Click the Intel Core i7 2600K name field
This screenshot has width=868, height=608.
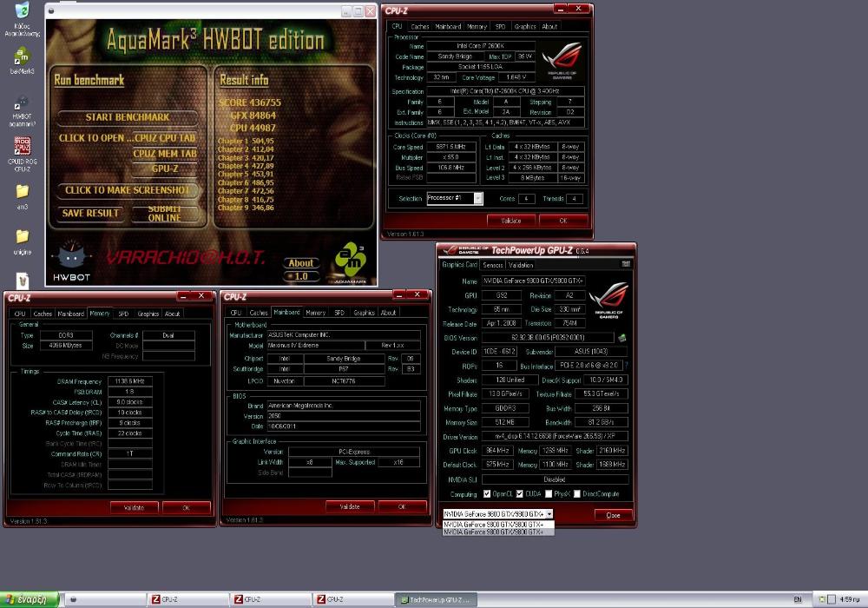(481, 46)
